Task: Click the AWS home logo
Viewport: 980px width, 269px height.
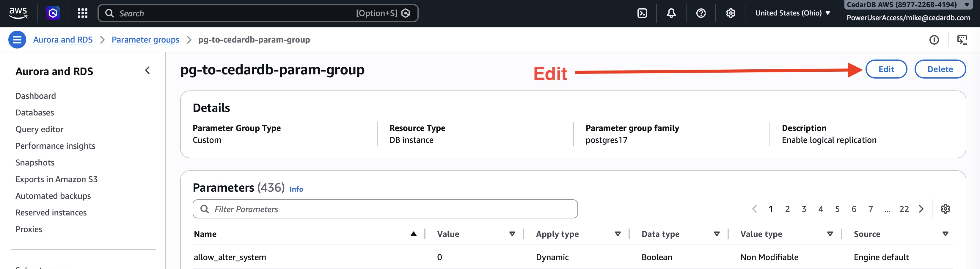Action: 18,13
